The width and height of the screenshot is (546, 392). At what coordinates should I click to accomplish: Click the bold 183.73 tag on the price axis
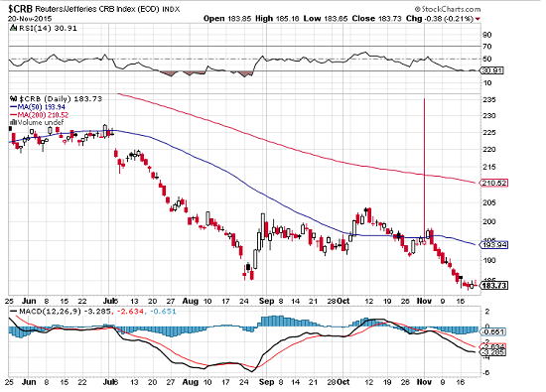493,286
